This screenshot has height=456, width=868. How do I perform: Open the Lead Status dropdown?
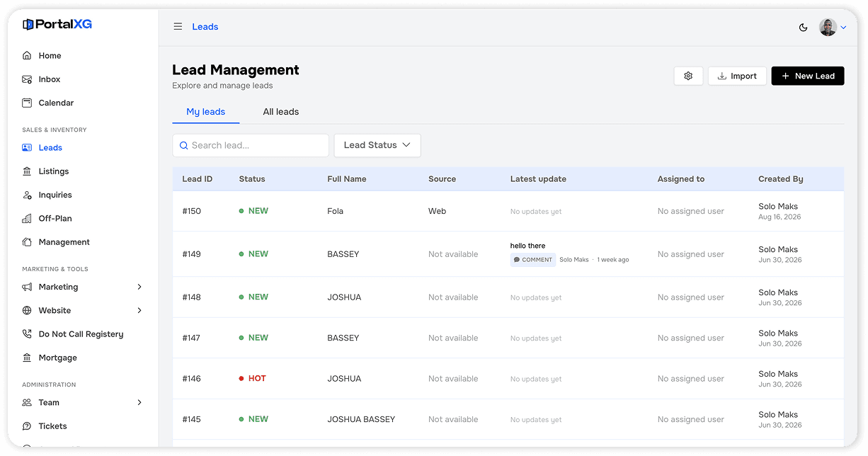(377, 145)
